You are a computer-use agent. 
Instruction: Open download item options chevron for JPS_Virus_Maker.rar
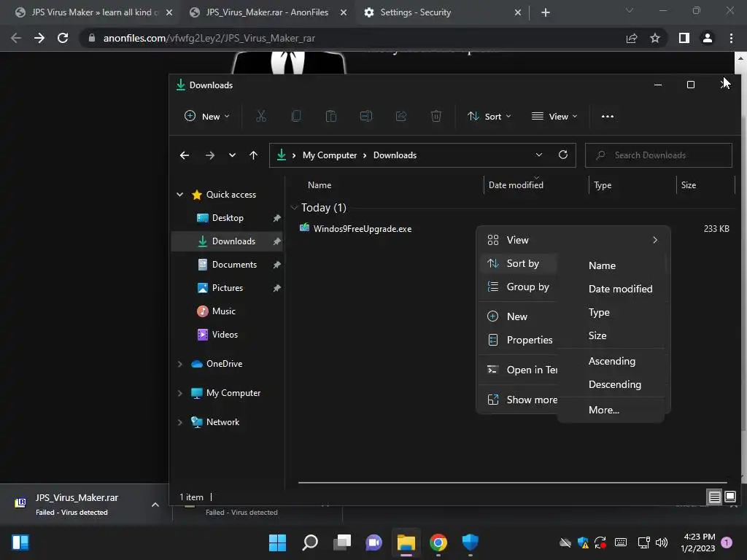coord(155,505)
